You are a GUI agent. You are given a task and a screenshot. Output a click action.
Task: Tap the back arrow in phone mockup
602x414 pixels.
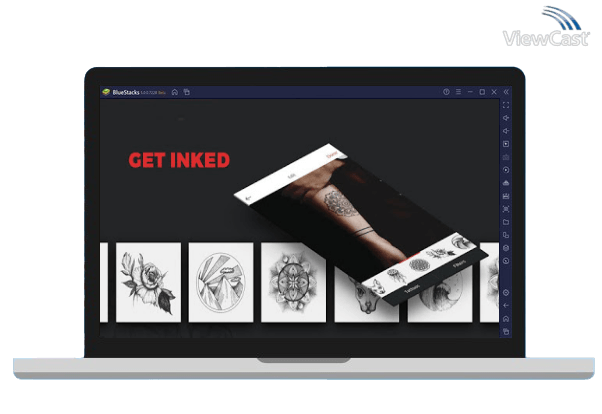248,198
